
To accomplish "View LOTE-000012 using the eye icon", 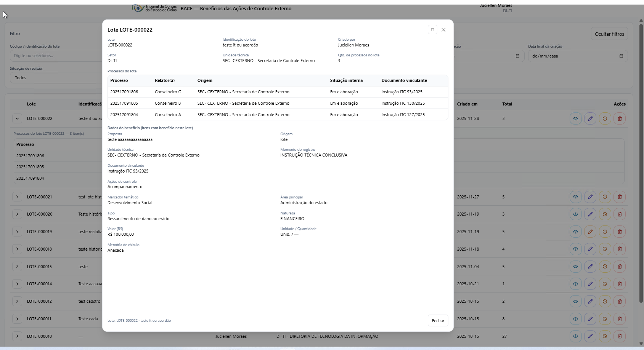I will (575, 301).
